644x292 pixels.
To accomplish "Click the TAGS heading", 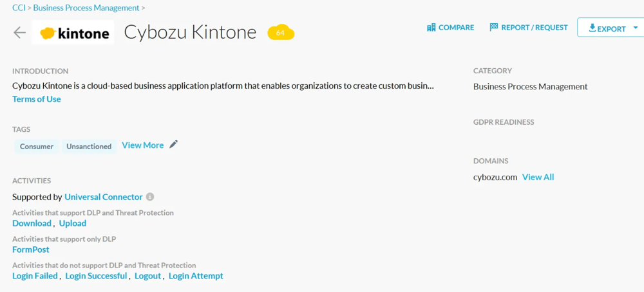I will pyautogui.click(x=21, y=129).
